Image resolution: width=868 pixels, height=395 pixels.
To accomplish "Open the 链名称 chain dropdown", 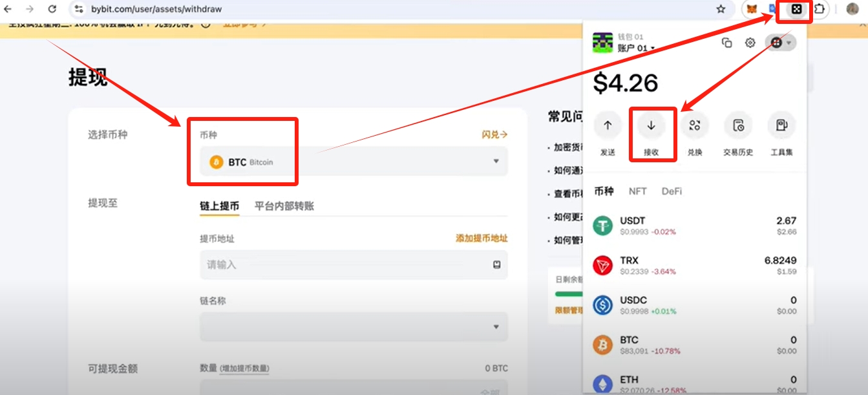I will tap(354, 327).
